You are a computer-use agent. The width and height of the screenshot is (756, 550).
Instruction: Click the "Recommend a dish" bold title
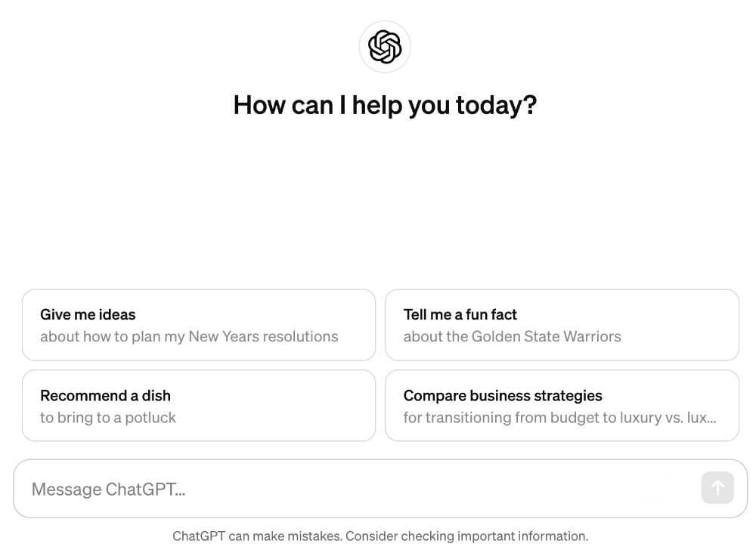[105, 396]
